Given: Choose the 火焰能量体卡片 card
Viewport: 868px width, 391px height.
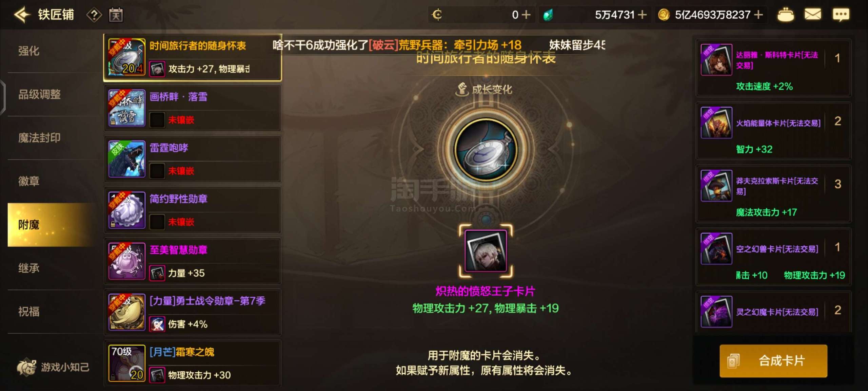Looking at the screenshot, I should (x=773, y=131).
